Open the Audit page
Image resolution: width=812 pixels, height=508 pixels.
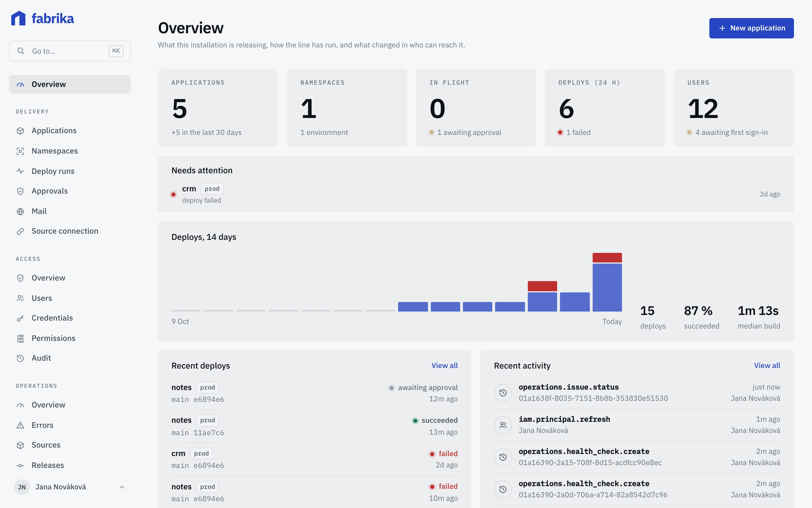(x=70, y=358)
